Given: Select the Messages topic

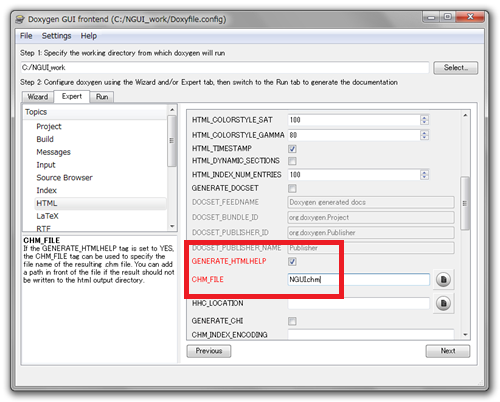Looking at the screenshot, I should (x=53, y=152).
